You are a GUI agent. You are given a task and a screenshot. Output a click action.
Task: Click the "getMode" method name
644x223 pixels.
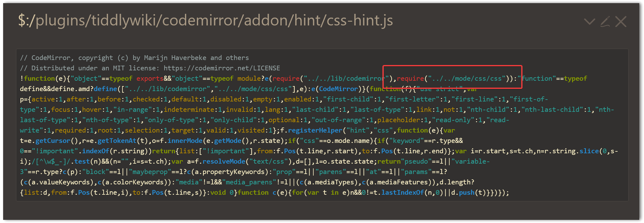228,141
